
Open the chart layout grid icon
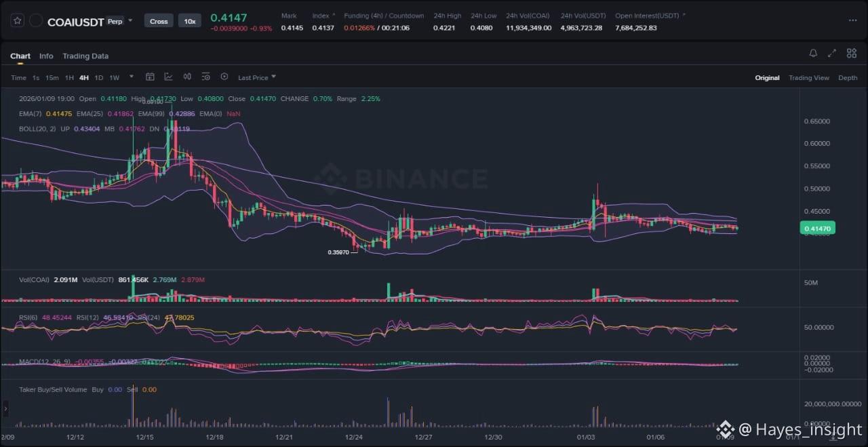point(851,53)
